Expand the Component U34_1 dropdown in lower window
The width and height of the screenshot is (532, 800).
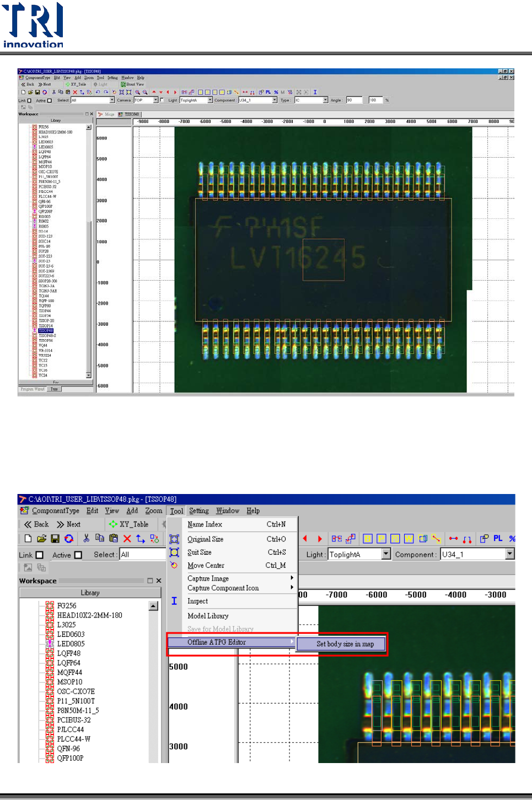[x=510, y=554]
